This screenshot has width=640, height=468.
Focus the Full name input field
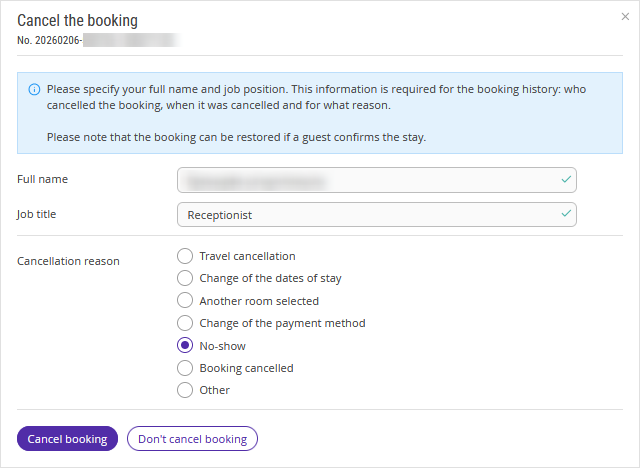(377, 180)
